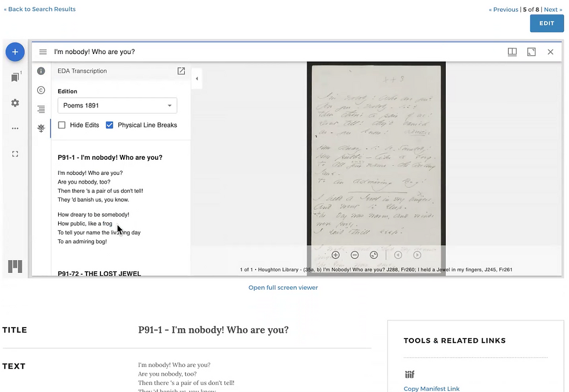Disable Physical Line Breaks
Viewport: 569px width, 392px height.
pos(110,125)
